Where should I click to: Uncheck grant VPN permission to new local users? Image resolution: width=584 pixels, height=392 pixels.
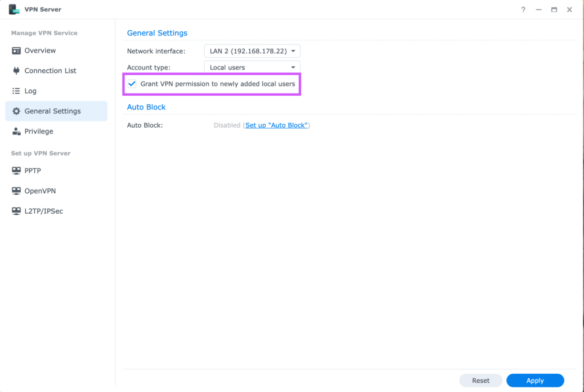(132, 84)
